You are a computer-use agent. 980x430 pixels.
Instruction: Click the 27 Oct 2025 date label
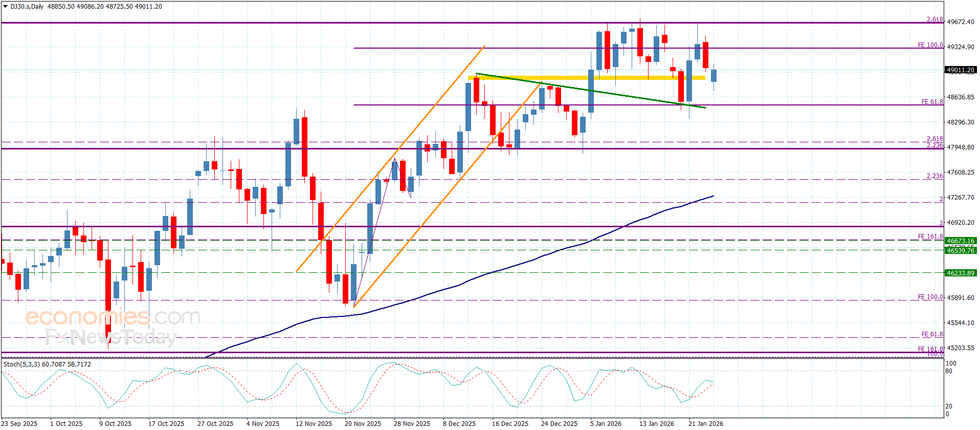pos(215,423)
